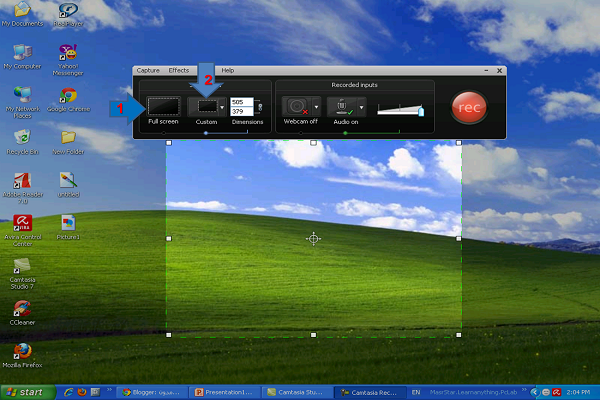Image resolution: width=600 pixels, height=400 pixels.
Task: Expand hidden system tray icons arrow
Action: tap(534, 392)
